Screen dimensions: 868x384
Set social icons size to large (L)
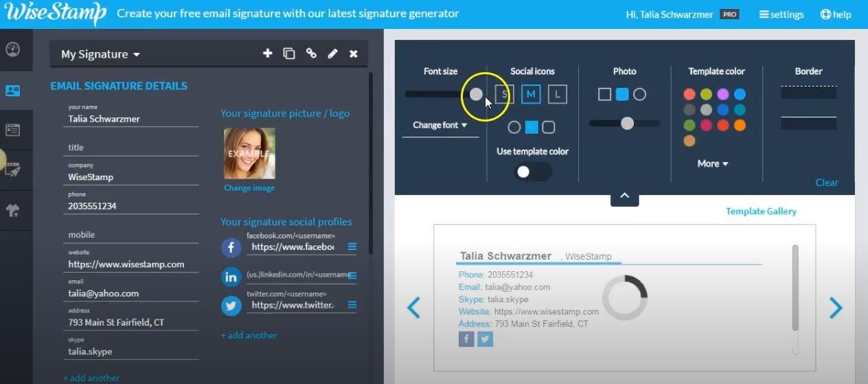point(558,94)
